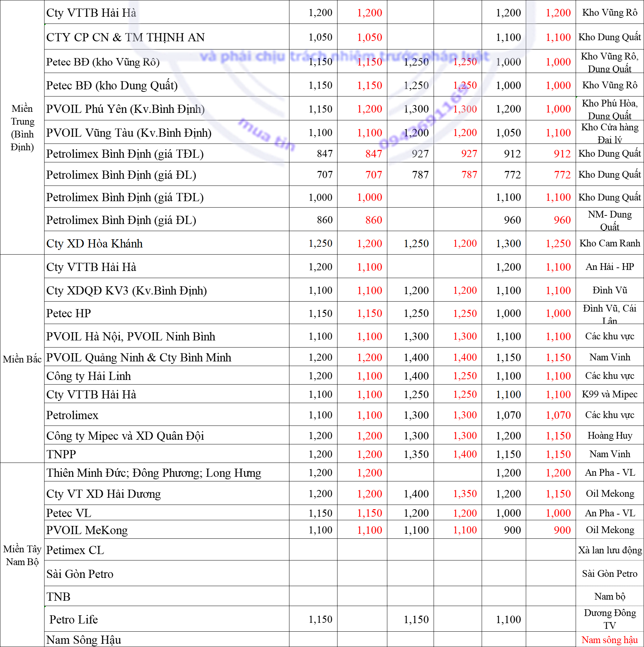The height and width of the screenshot is (647, 644).
Task: Click the Xà lan lưu động cell
Action: (x=610, y=550)
